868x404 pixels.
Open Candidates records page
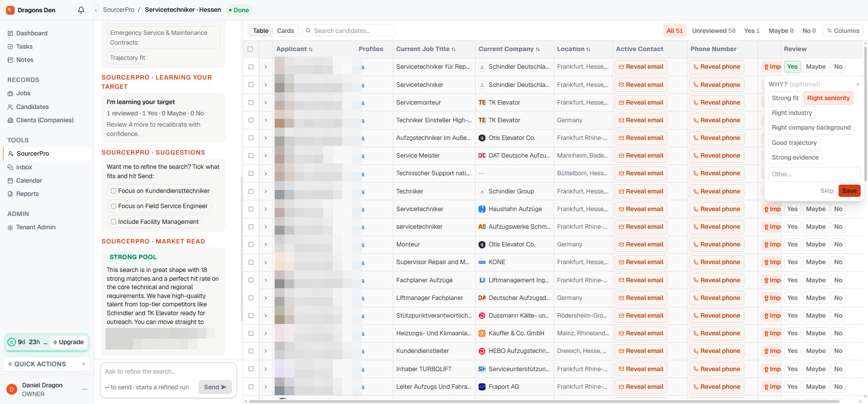click(32, 107)
